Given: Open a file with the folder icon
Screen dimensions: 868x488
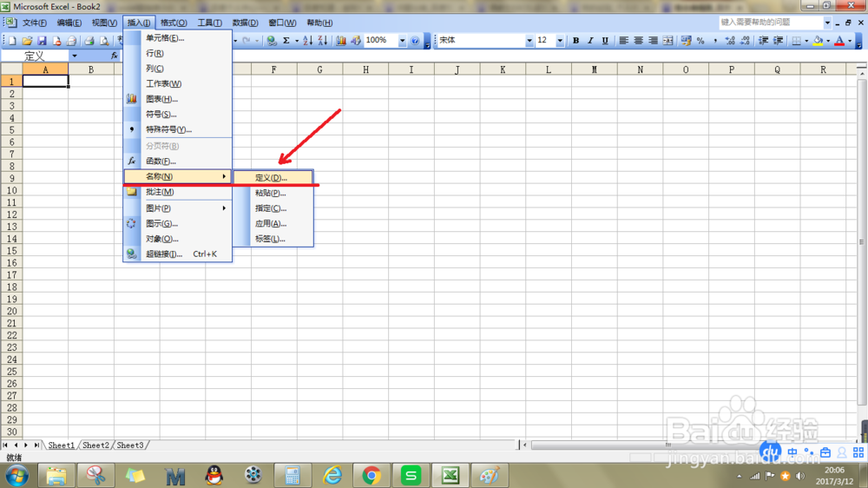Looking at the screenshot, I should [x=27, y=41].
